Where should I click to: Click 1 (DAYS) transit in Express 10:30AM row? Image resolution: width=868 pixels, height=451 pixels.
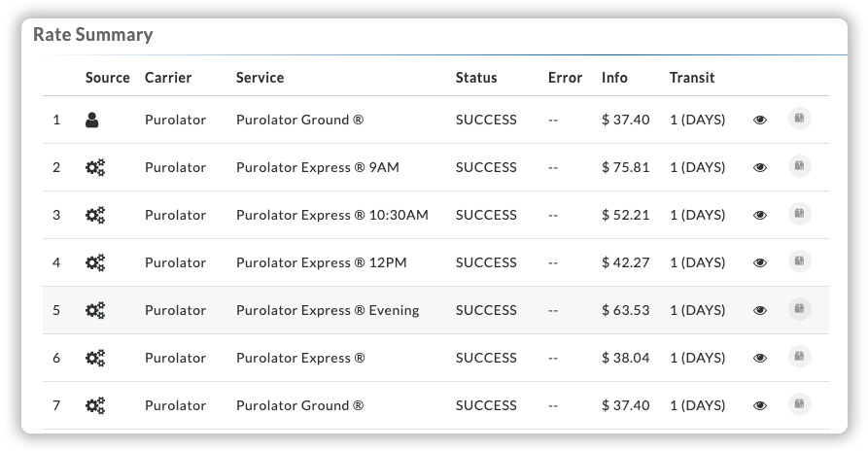coord(698,215)
